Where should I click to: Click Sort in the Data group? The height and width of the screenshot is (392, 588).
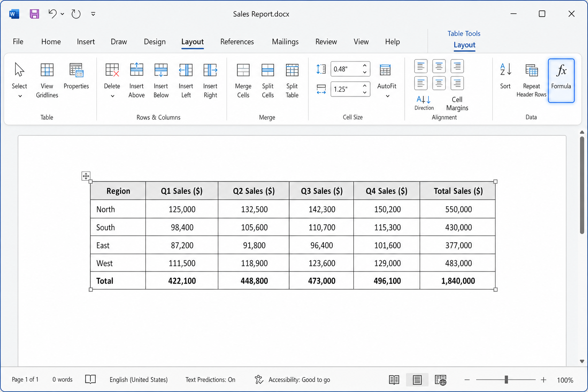(x=505, y=76)
